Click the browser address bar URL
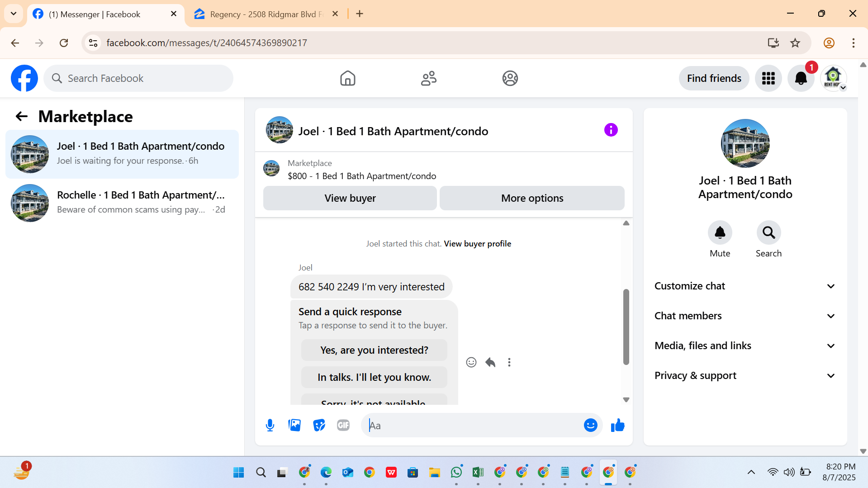This screenshot has height=488, width=868. coord(207,43)
